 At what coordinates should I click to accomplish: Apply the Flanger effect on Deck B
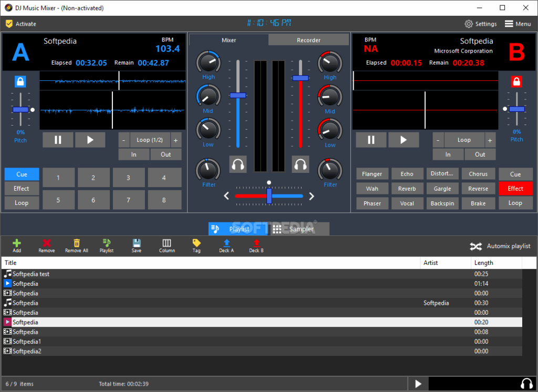[x=372, y=174]
